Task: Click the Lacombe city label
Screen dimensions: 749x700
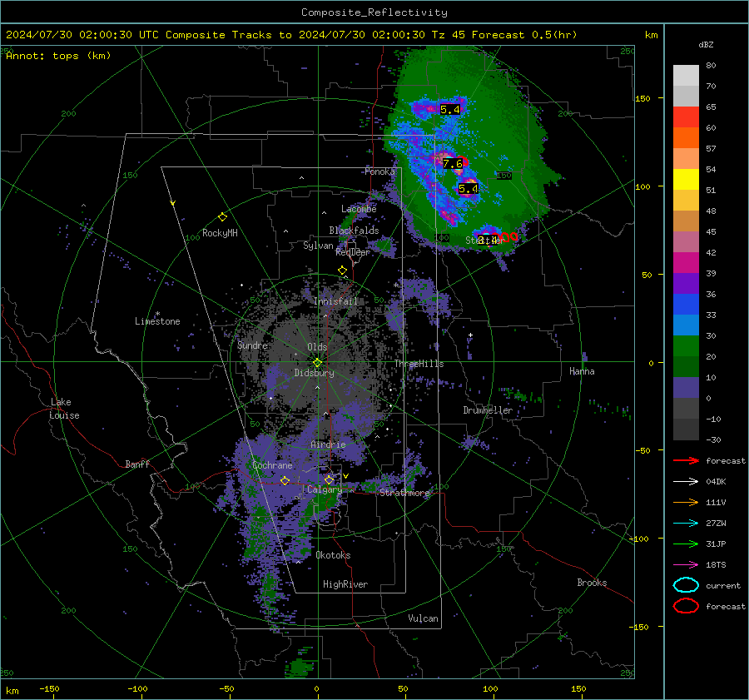Action: pos(359,209)
